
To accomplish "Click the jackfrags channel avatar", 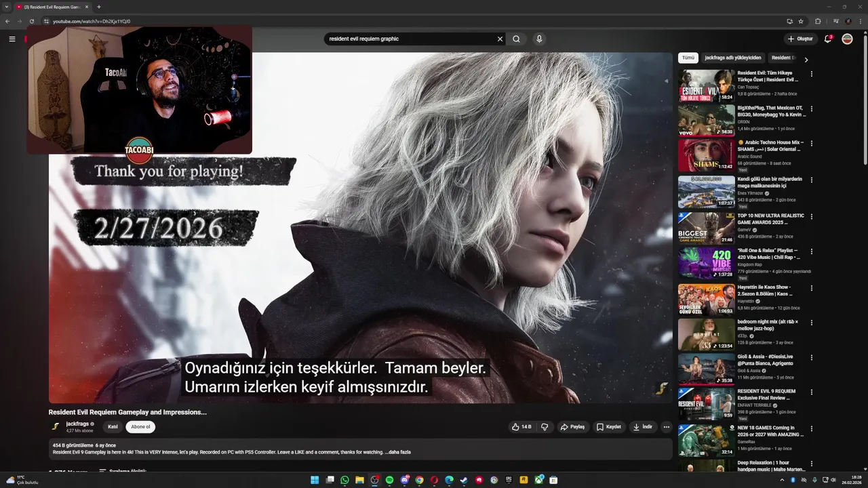I will coord(56,427).
